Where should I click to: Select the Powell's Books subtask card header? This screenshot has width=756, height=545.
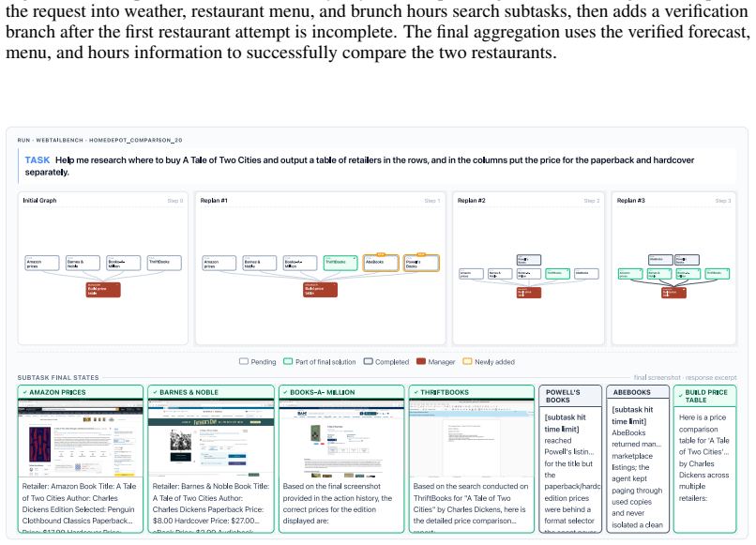point(570,396)
